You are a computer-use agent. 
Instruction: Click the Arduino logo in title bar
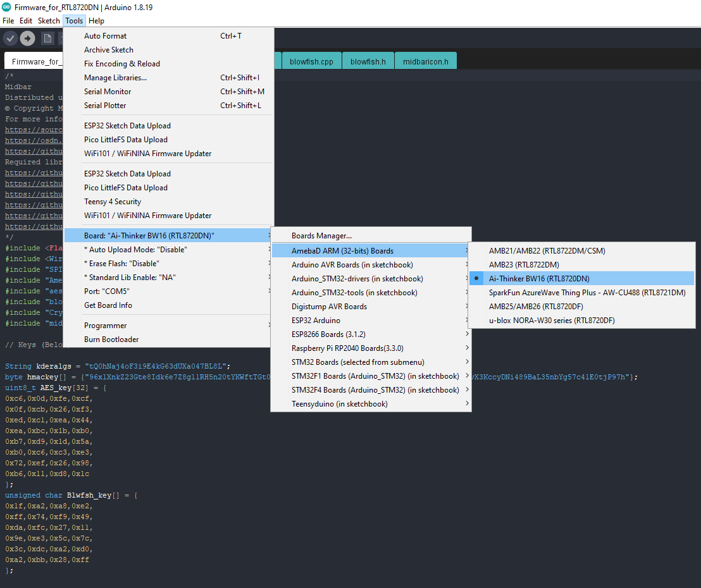[x=6, y=8]
